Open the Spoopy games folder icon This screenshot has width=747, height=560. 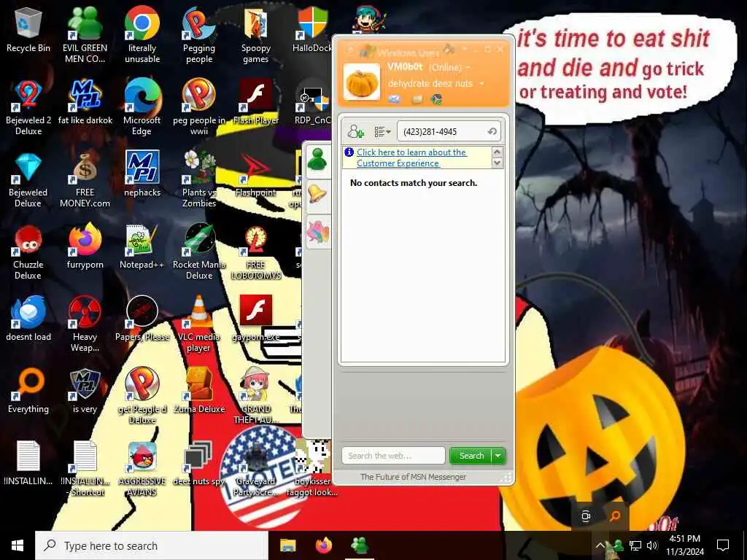pyautogui.click(x=256, y=34)
